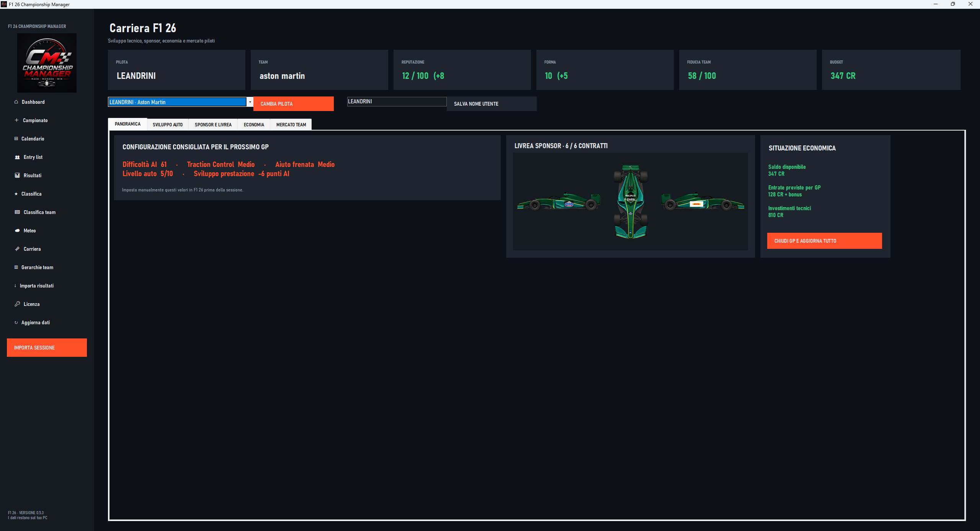The image size is (980, 531).
Task: Select the Chiudi GP e Aggiorna Tutto button
Action: click(825, 241)
